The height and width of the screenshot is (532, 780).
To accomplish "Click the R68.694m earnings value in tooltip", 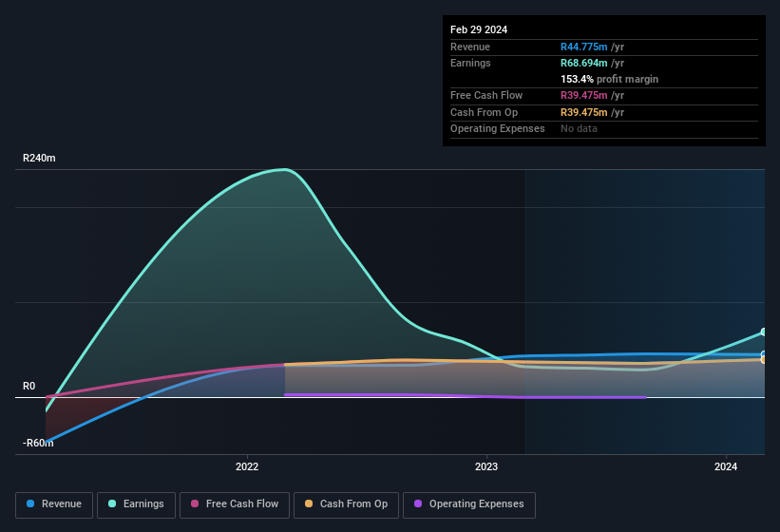I will [583, 63].
